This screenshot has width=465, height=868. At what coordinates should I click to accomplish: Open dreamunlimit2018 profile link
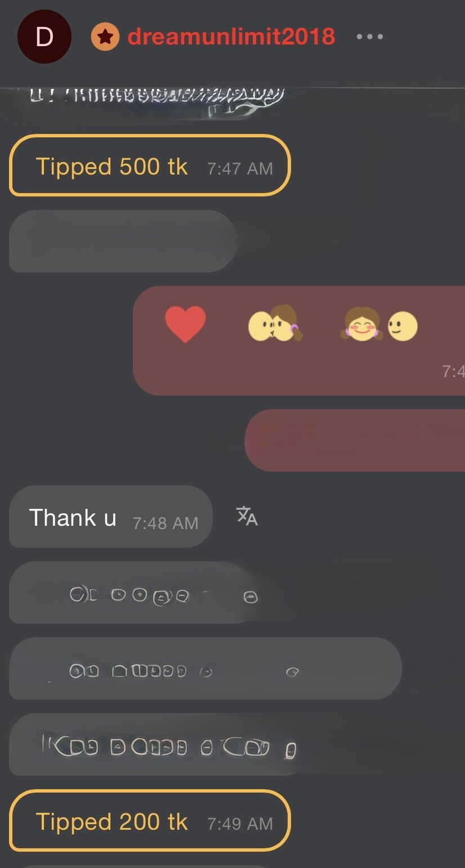coord(231,37)
